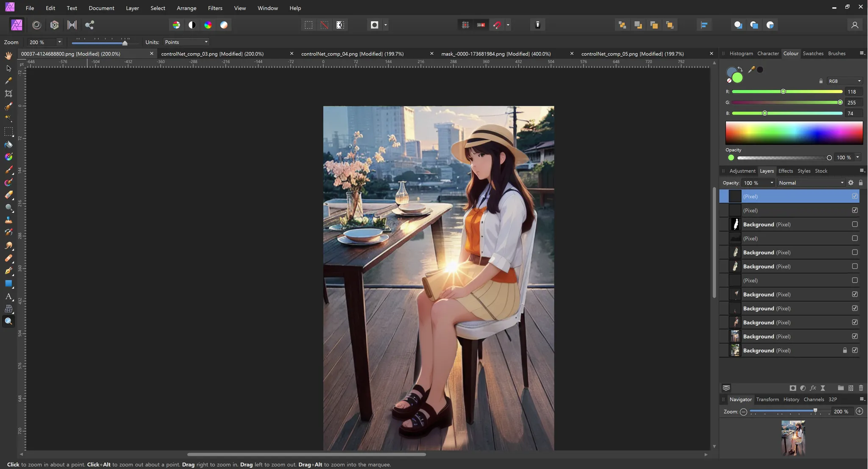
Task: Uncheck visibility of top selected Pixel layer
Action: (855, 196)
